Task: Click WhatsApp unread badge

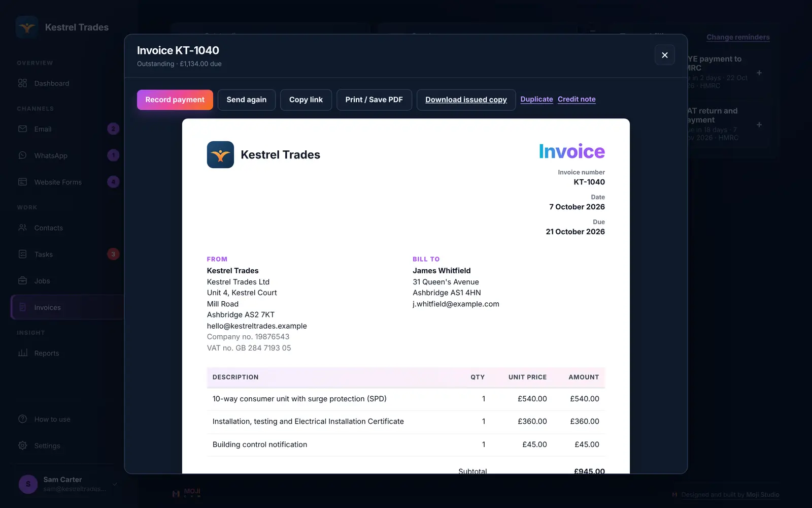Action: 113,155
